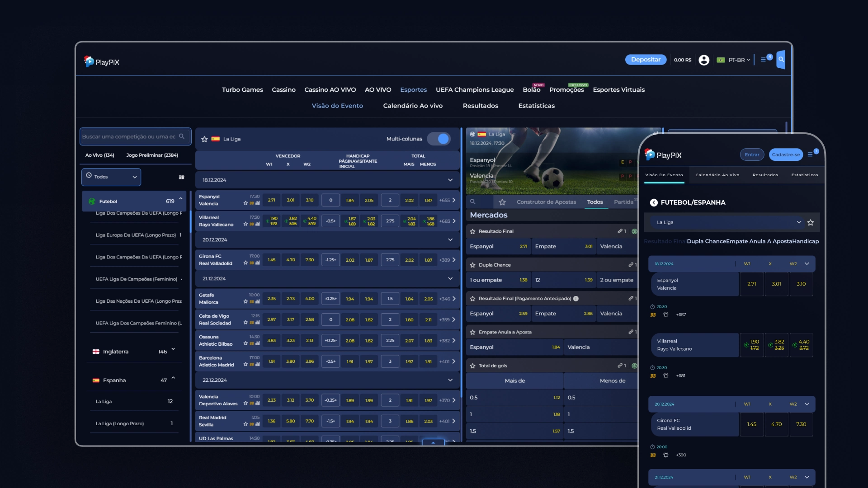Pick Espanyol 2.71 in Resultado Final
This screenshot has width=868, height=488.
point(498,247)
